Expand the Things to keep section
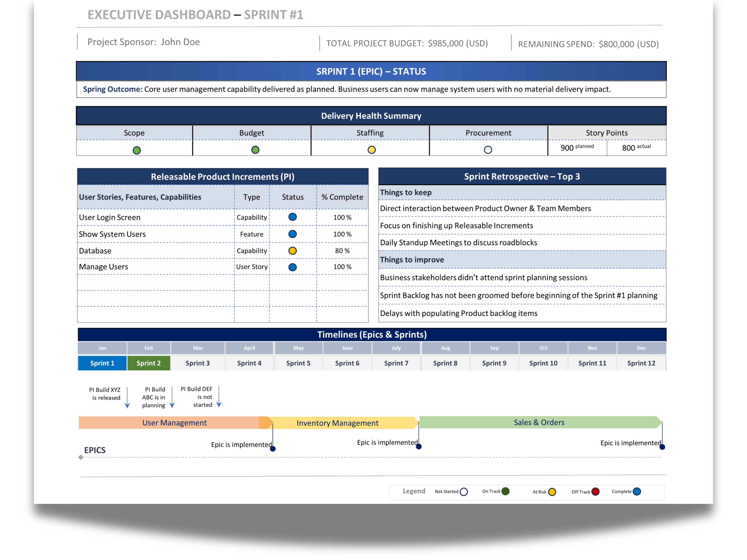Image resolution: width=747 pixels, height=560 pixels. 406,192
